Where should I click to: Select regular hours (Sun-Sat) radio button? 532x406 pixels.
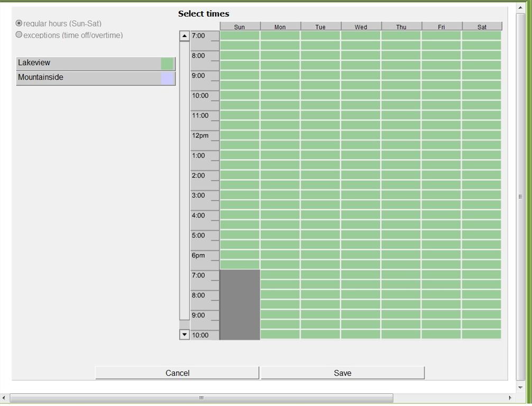tap(19, 23)
